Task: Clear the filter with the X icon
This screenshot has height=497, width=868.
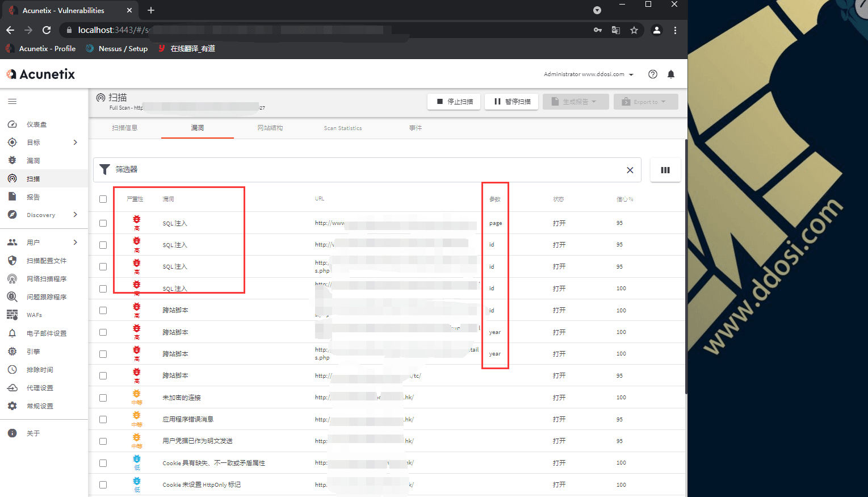Action: click(x=630, y=170)
